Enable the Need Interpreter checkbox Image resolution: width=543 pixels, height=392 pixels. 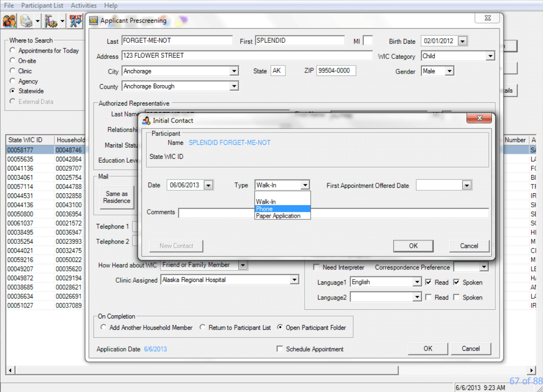(x=316, y=267)
